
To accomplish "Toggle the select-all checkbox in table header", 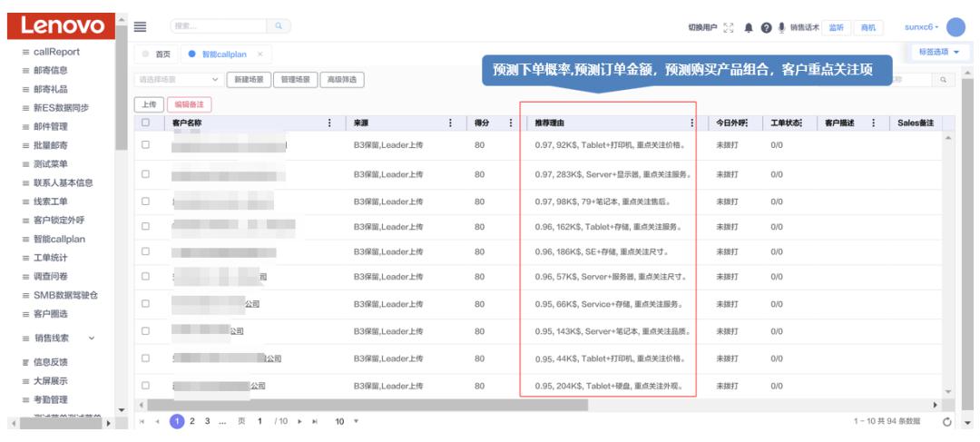I will point(145,123).
